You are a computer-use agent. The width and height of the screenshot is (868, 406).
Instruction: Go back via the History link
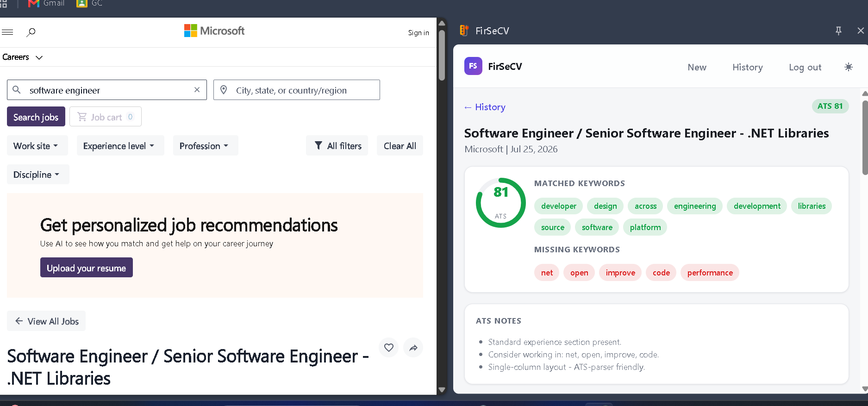485,107
